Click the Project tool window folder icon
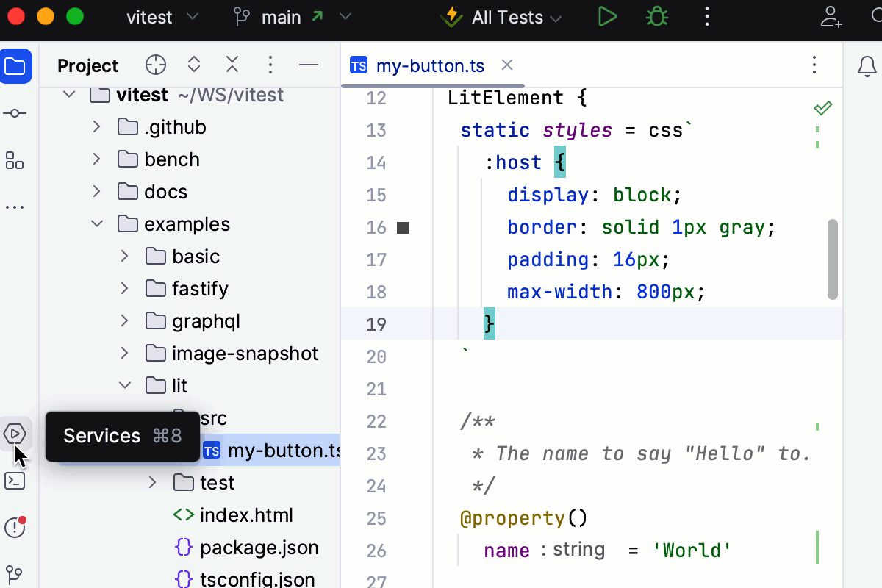The height and width of the screenshot is (588, 882). tap(16, 66)
